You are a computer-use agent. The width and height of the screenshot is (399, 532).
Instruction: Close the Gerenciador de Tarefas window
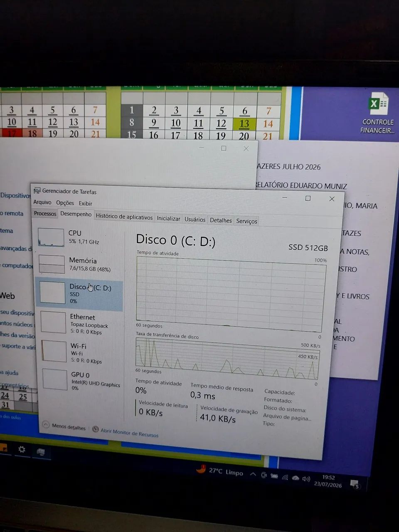pyautogui.click(x=332, y=199)
